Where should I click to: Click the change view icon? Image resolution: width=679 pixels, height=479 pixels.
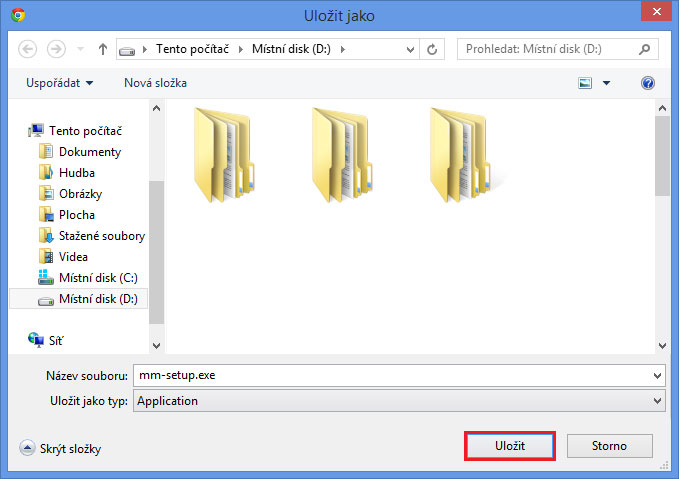tap(585, 83)
